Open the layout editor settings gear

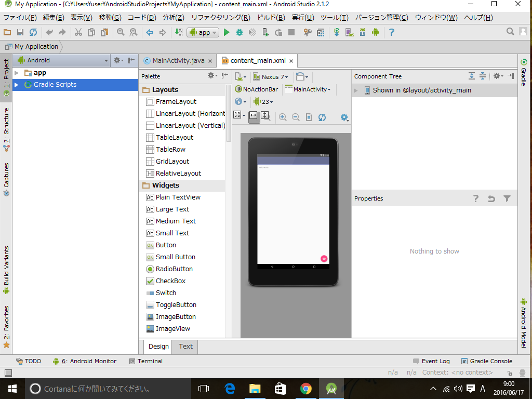344,117
